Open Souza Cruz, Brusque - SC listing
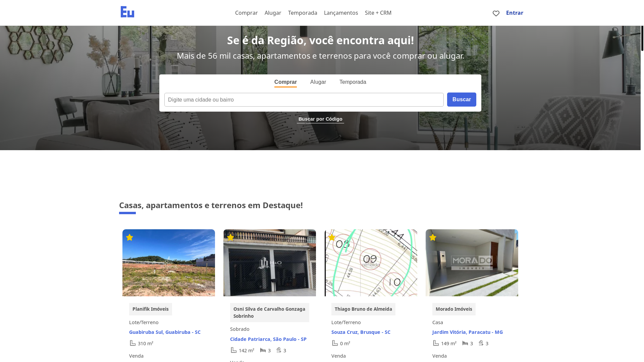 (x=361, y=332)
